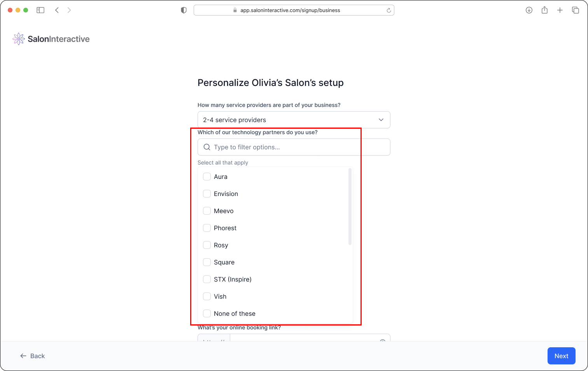
Task: Enable the Square partner checkbox
Action: (x=207, y=262)
